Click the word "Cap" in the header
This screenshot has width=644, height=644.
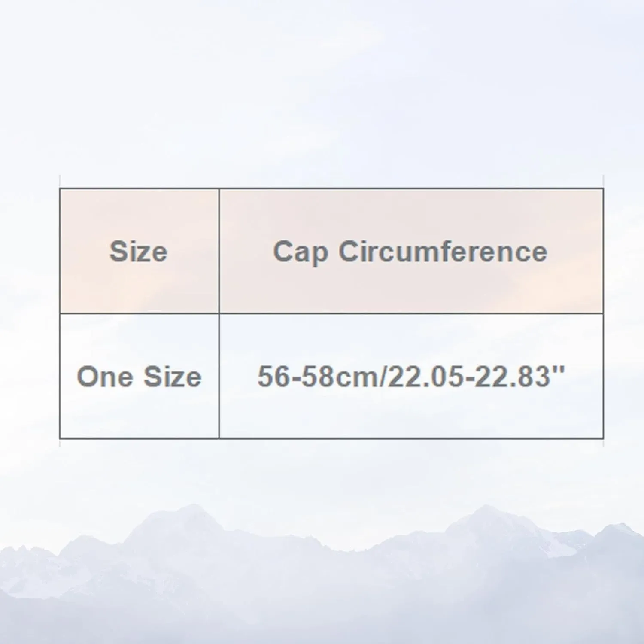pos(301,252)
